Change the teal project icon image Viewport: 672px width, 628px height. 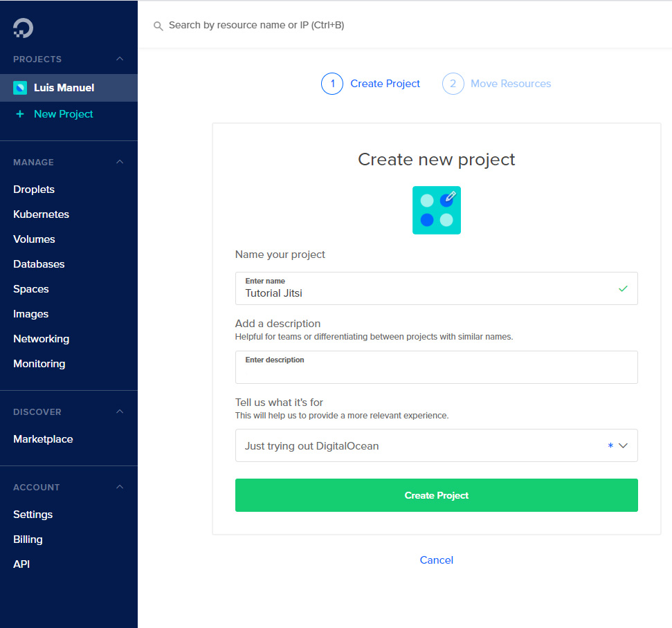coord(436,210)
